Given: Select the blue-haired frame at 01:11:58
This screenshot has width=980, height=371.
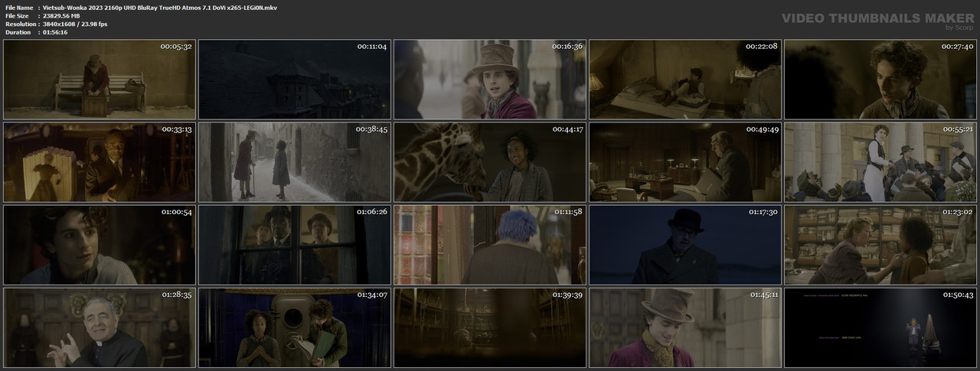Looking at the screenshot, I should point(490,245).
